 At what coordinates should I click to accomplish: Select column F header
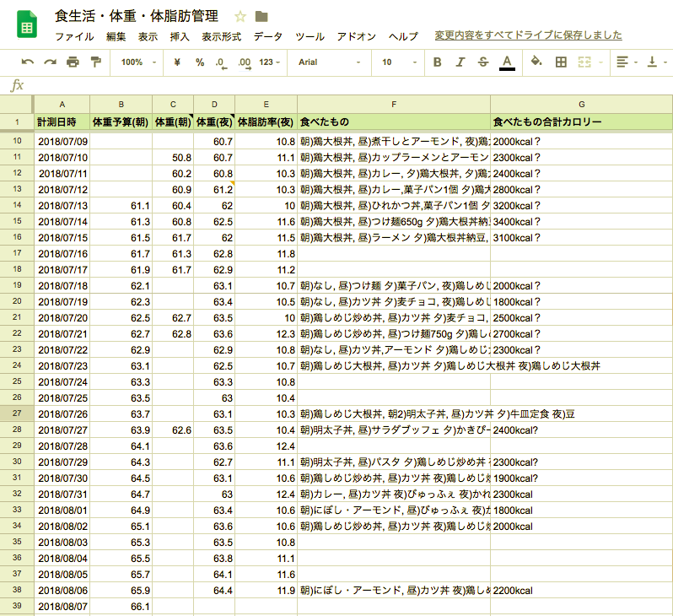pos(394,105)
